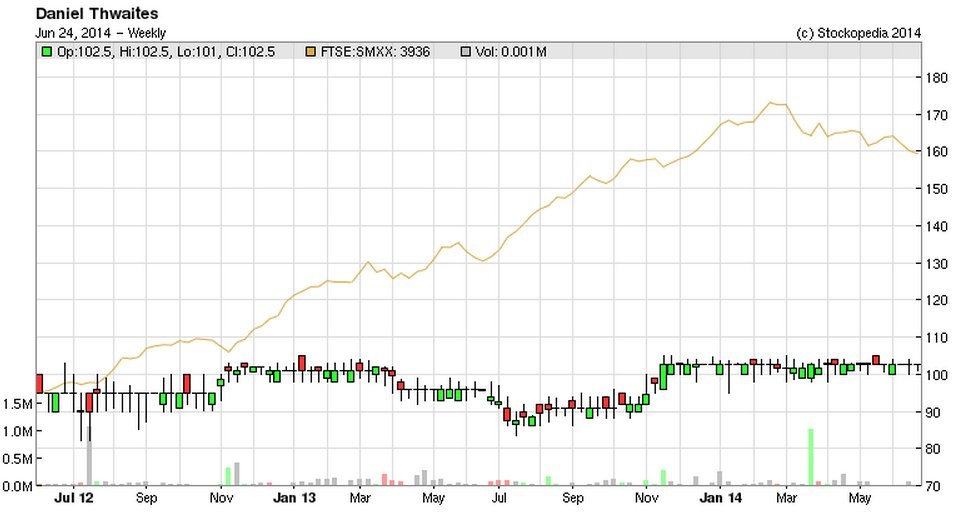Image resolution: width=955 pixels, height=526 pixels.
Task: Click the "110" price axis label
Action: click(937, 337)
